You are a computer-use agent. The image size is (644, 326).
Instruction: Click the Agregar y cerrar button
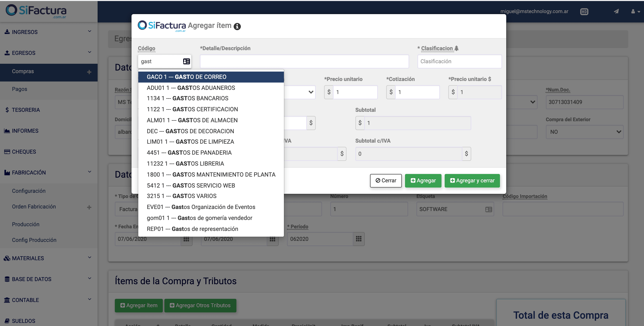point(472,181)
